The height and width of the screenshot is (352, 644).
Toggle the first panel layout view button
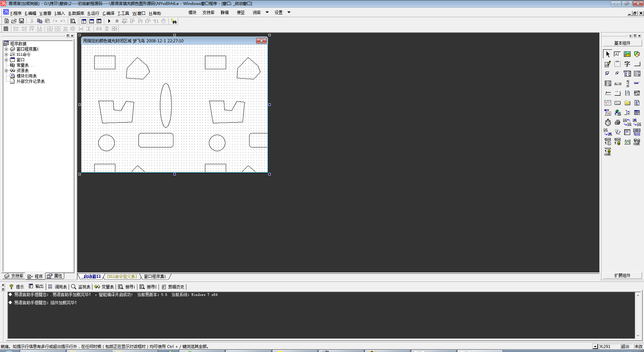click(84, 21)
